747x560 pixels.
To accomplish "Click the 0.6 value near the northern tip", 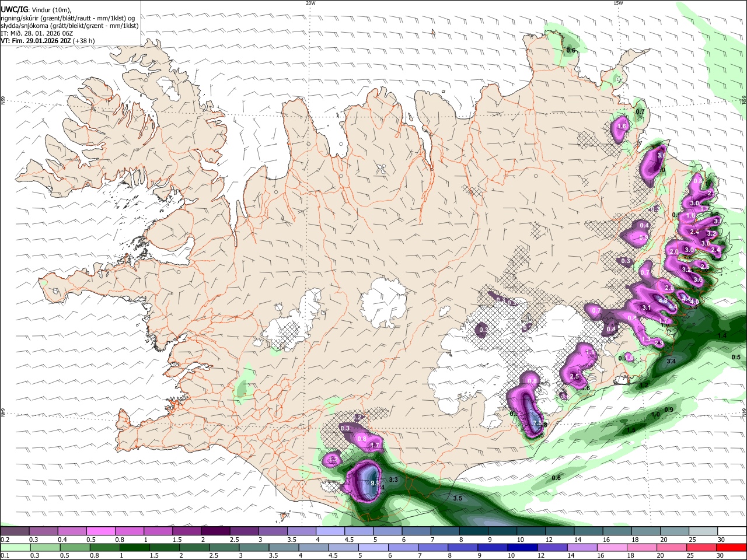I will point(571,50).
